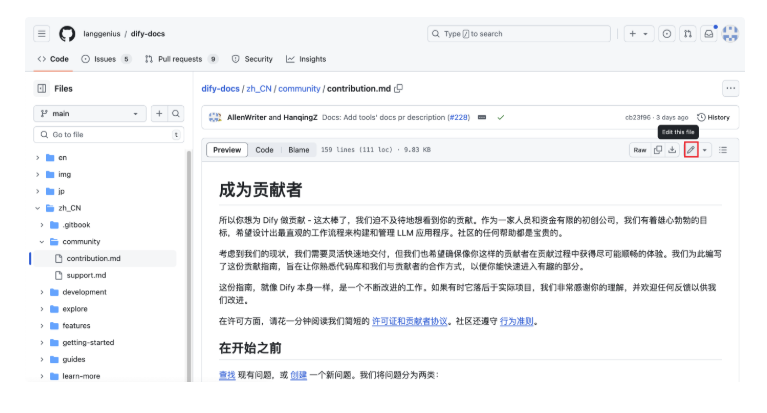Expand the commit message ellipsis
The width and height of the screenshot is (767, 413).
tap(482, 117)
